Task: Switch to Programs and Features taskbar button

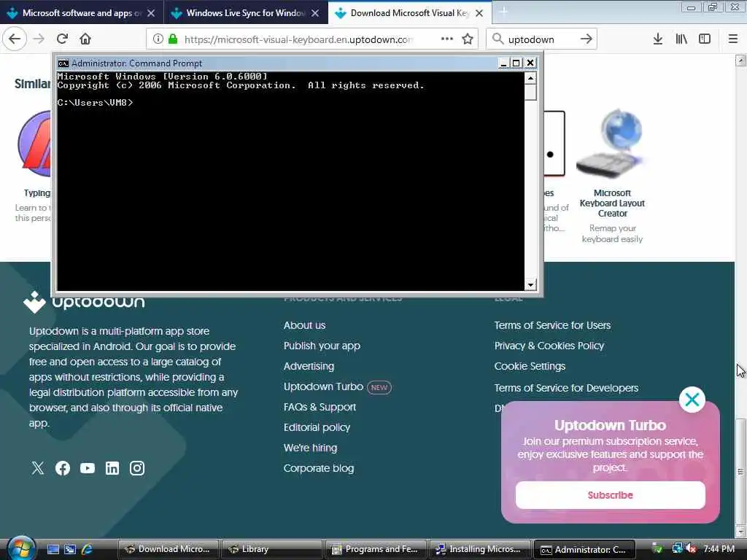Action: coord(376,549)
